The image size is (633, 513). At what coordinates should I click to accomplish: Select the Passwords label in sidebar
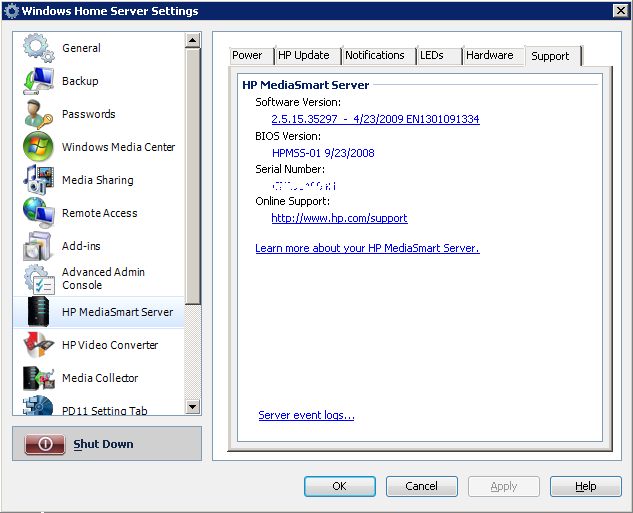click(89, 114)
